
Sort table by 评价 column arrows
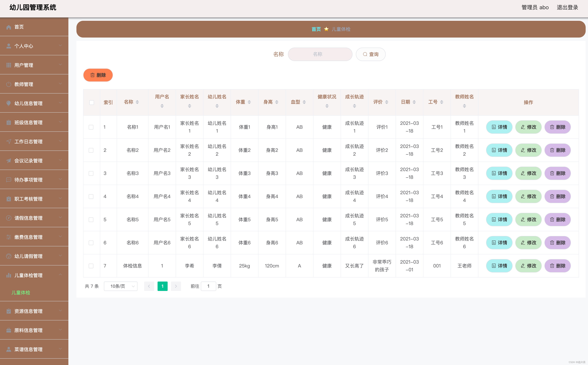[387, 102]
